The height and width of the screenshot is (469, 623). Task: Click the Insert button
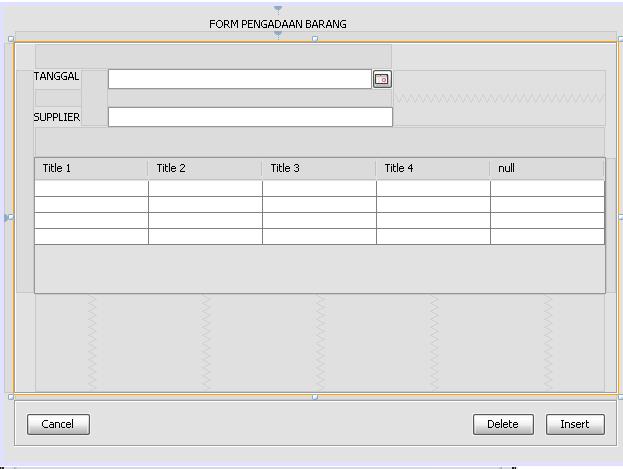[x=575, y=424]
